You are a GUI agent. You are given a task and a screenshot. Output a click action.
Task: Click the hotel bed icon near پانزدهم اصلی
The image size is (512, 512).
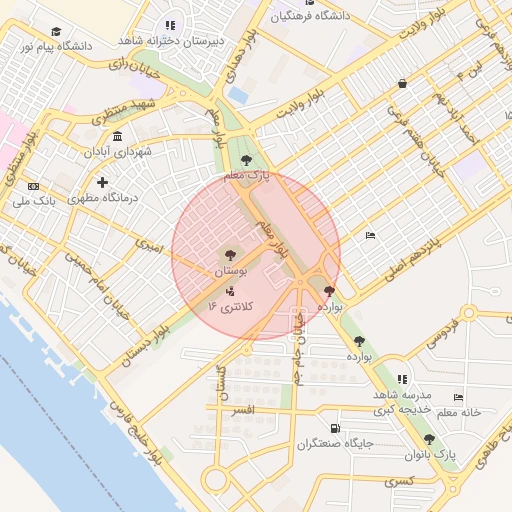tap(370, 235)
